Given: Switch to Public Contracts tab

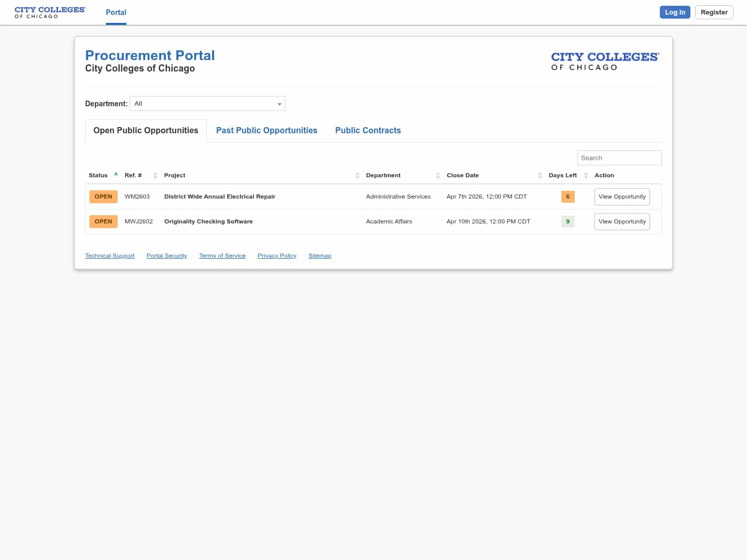Looking at the screenshot, I should pyautogui.click(x=368, y=130).
